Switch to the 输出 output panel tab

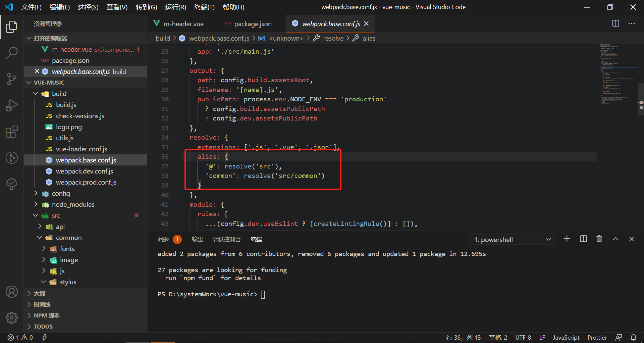[197, 239]
